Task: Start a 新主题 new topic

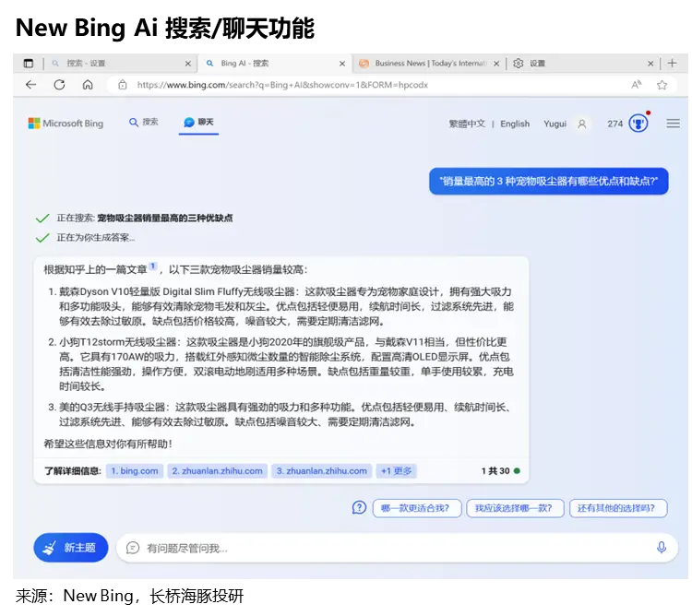Action: coord(71,548)
